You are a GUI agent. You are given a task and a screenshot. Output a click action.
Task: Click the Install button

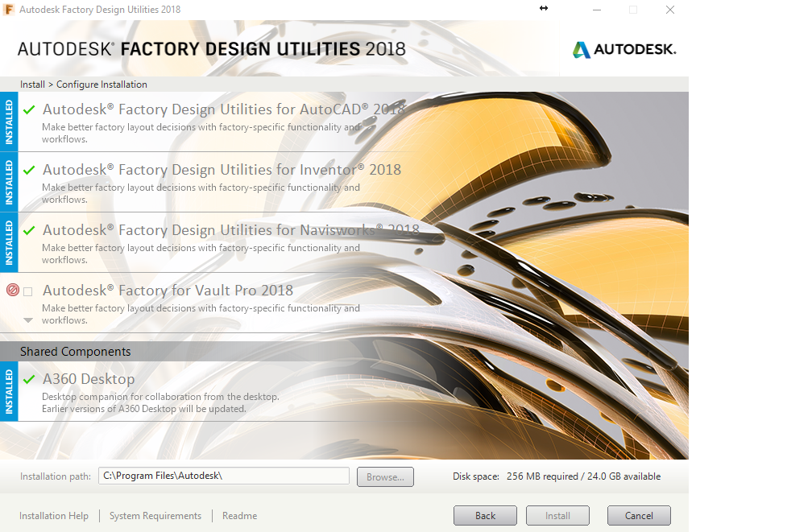coord(557,515)
